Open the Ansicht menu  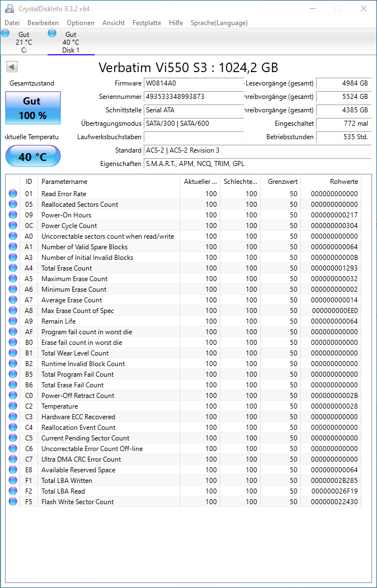114,23
